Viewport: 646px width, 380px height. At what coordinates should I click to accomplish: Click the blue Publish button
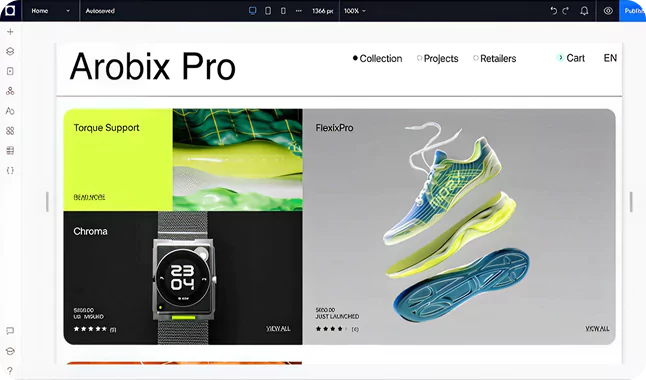(x=632, y=11)
